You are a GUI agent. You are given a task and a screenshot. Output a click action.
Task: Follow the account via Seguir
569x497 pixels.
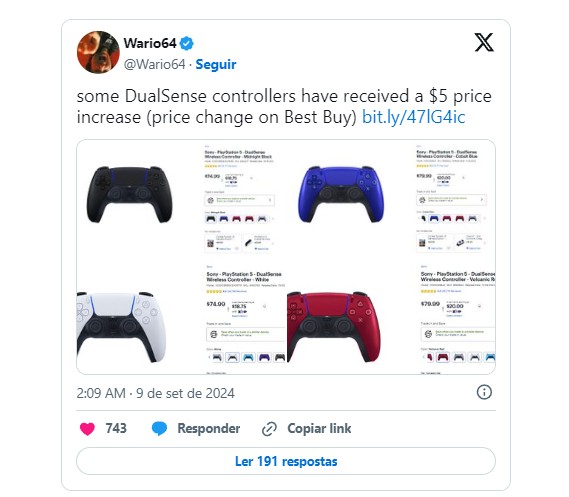pos(216,64)
